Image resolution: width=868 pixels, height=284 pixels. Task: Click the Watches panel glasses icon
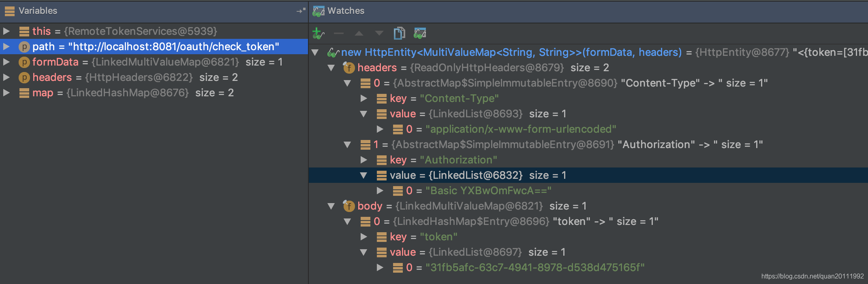click(x=319, y=11)
